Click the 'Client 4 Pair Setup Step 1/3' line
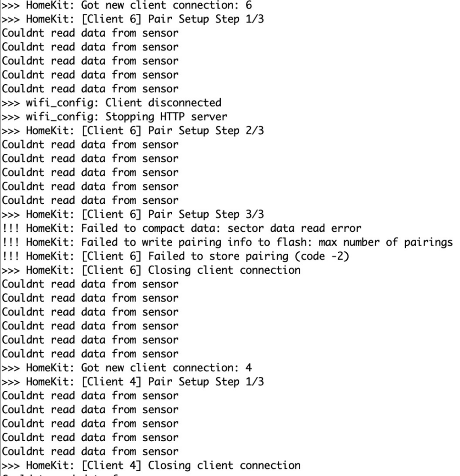The image size is (460, 476). [x=133, y=382]
